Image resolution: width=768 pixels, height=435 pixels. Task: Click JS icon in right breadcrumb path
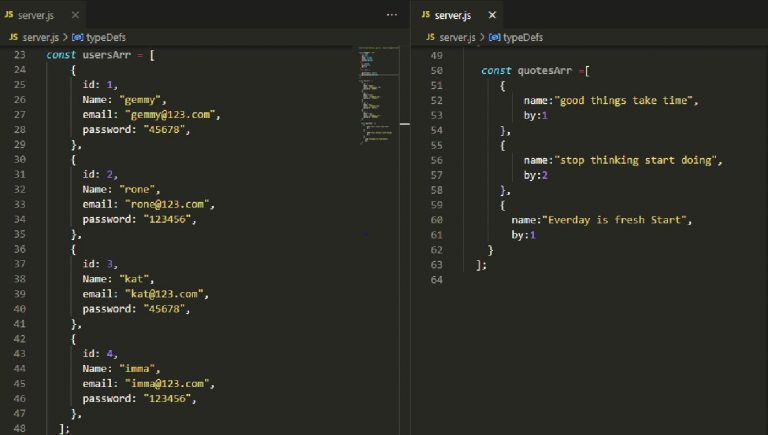[x=429, y=37]
